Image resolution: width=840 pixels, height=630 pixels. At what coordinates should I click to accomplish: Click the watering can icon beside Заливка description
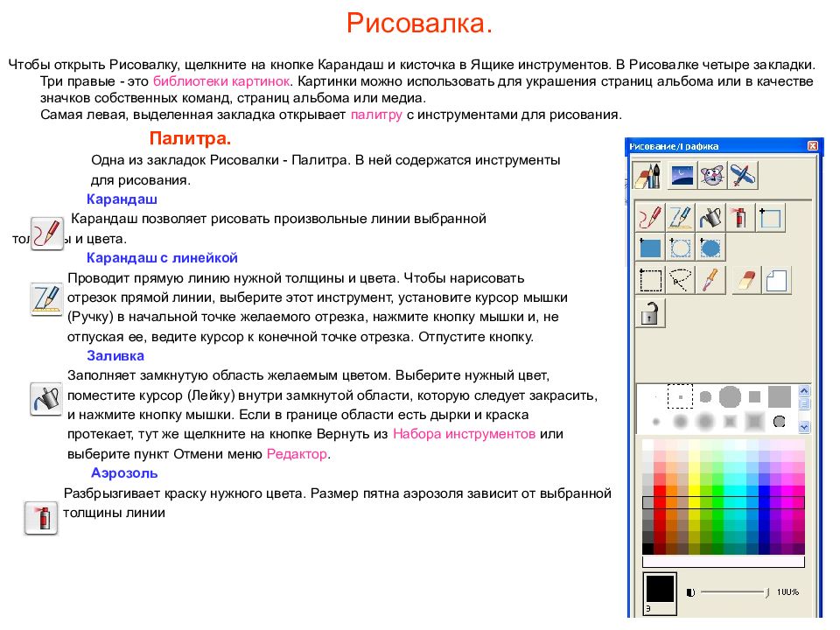(46, 399)
